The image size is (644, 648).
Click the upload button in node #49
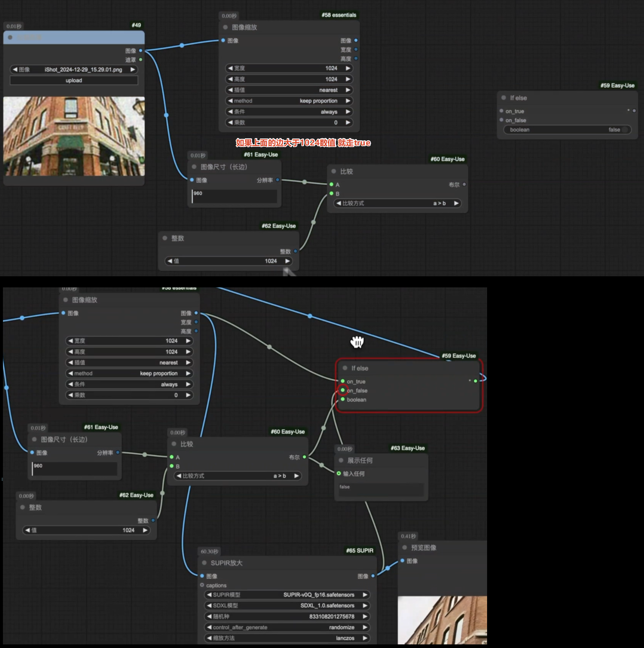[x=74, y=80]
